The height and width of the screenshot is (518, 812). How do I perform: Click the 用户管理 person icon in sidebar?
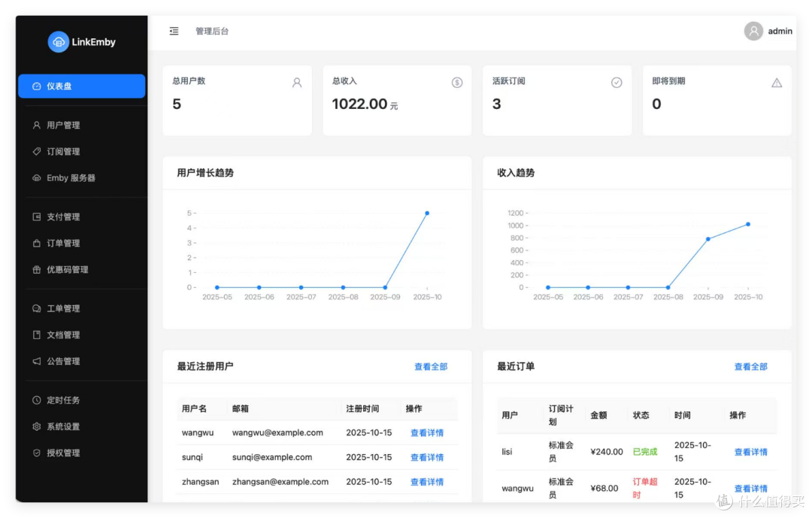36,125
